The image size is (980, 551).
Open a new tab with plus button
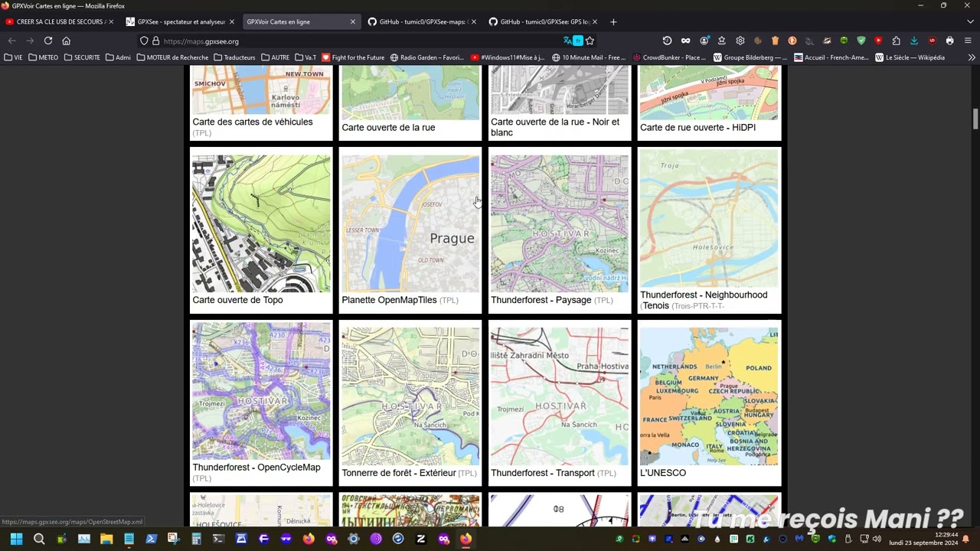pos(613,21)
